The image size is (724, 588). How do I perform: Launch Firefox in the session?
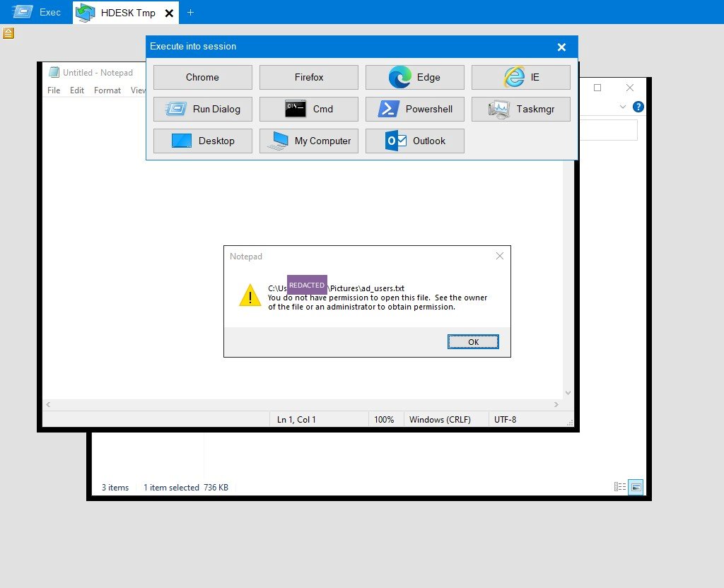pos(309,77)
